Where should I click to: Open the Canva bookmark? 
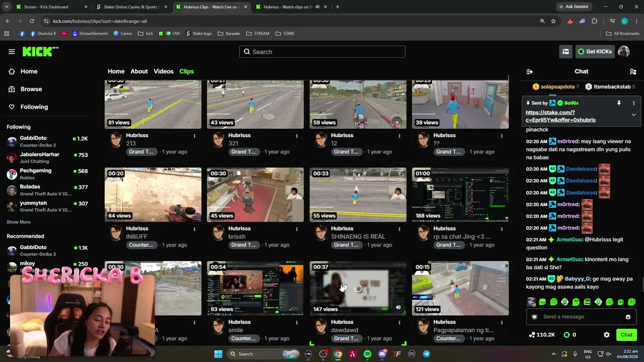(122, 34)
